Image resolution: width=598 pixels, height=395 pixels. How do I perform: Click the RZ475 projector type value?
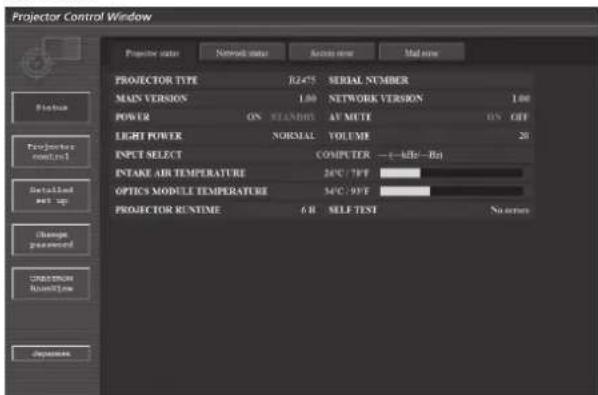(x=302, y=80)
